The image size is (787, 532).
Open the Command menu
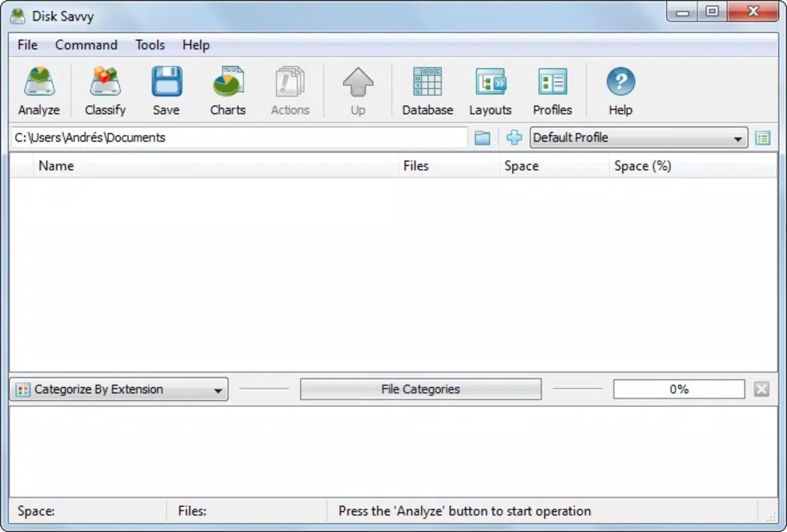86,45
